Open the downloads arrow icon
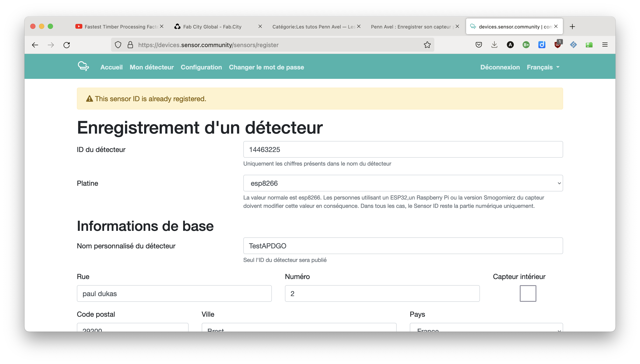 [494, 45]
